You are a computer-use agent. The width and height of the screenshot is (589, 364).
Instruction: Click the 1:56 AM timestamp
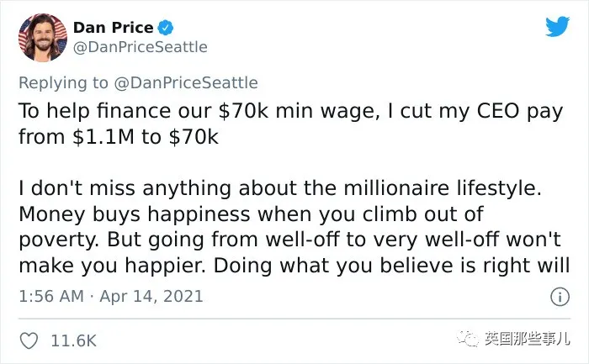click(51, 297)
